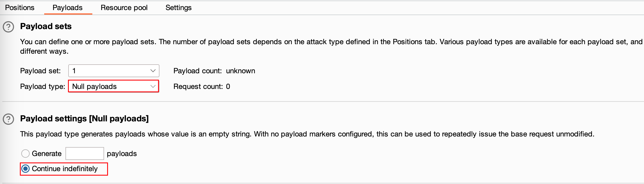Select the Generate payloads radio button
Viewport: 644px width, 184px height.
(25, 154)
